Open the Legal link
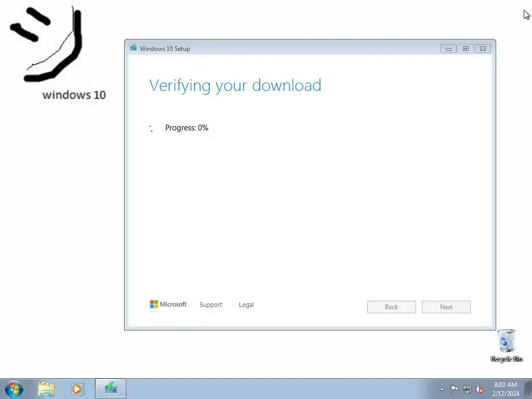The image size is (532, 399). pyautogui.click(x=246, y=304)
